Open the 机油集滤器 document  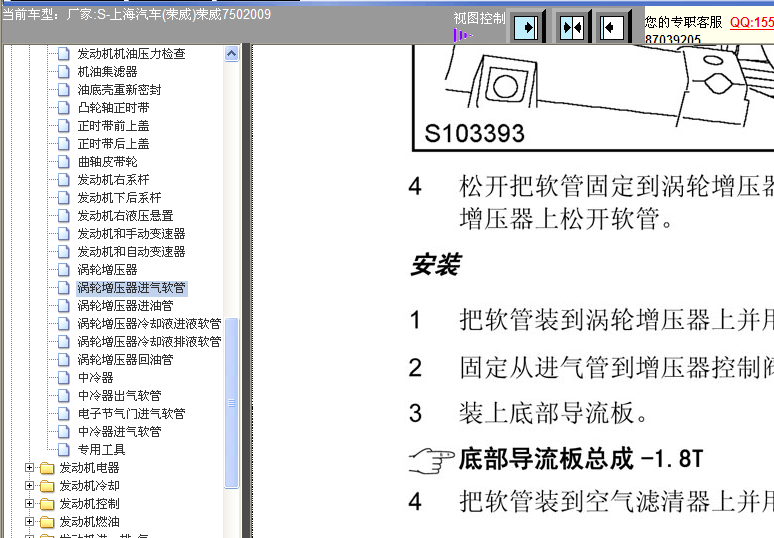[x=108, y=72]
